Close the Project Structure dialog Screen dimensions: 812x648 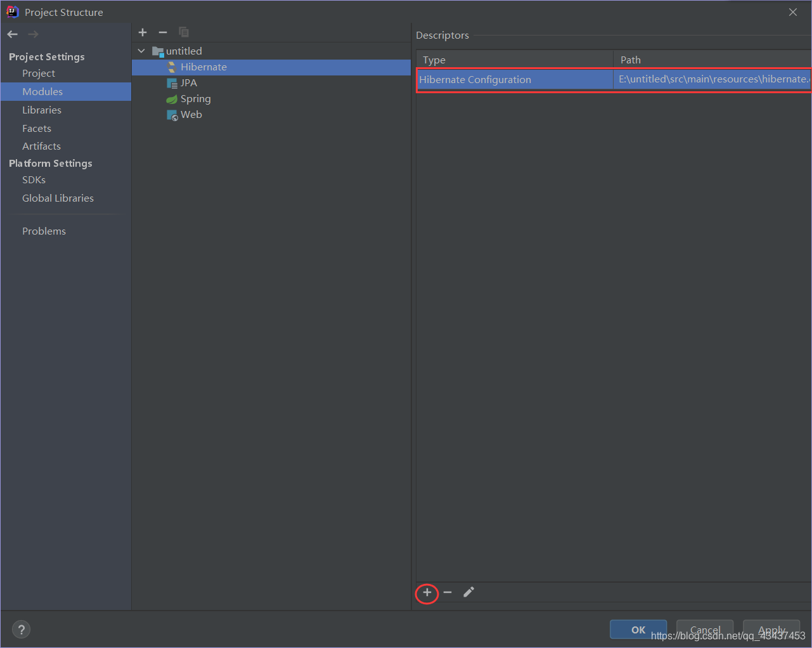[x=793, y=12]
